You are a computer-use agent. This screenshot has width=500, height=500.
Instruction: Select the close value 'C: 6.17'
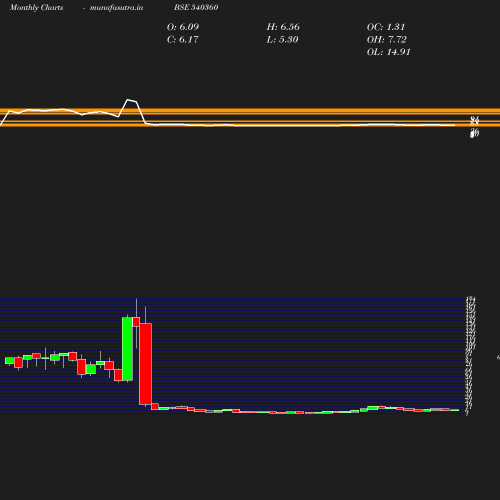pos(183,40)
